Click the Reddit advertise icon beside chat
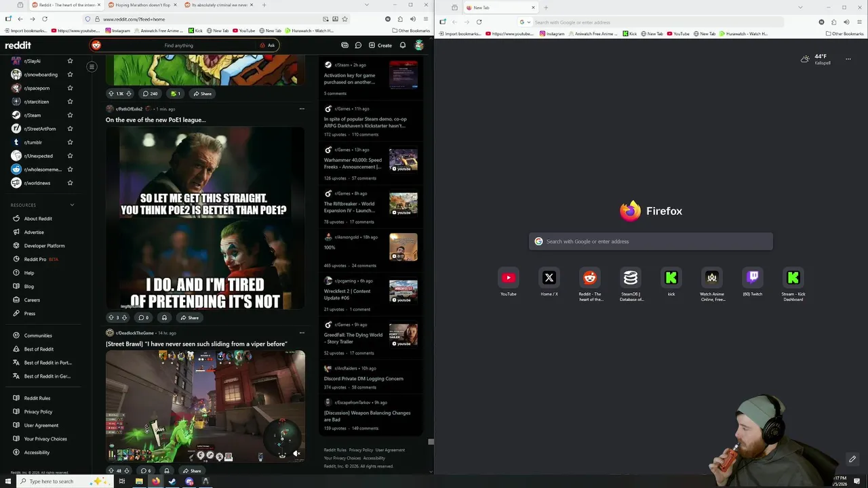Image resolution: width=868 pixels, height=488 pixels. coord(344,45)
